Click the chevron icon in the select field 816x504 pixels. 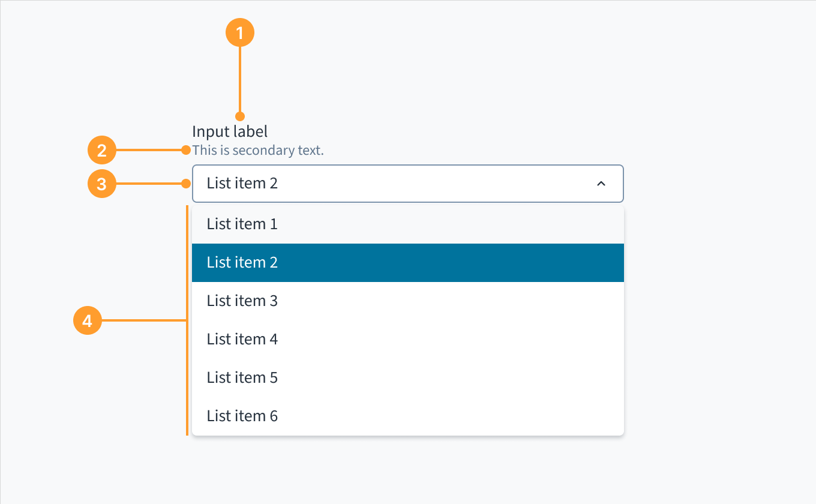pyautogui.click(x=601, y=184)
